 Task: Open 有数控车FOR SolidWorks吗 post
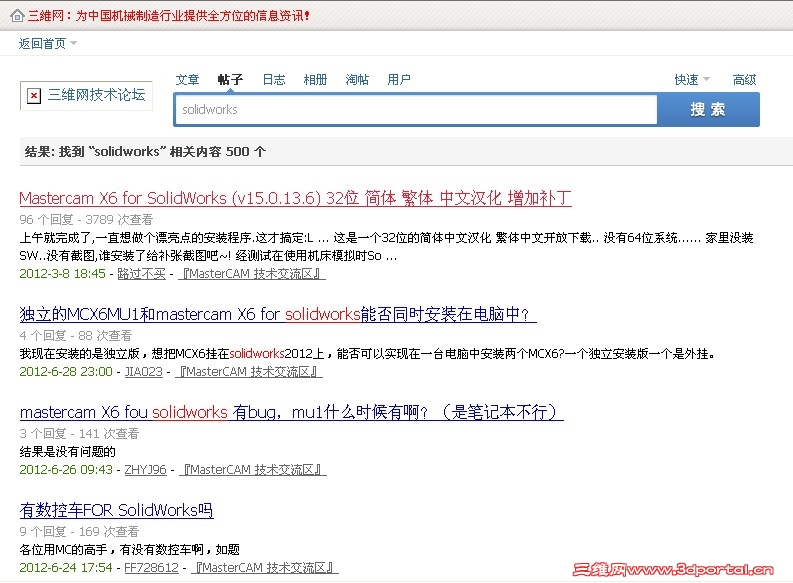coord(116,510)
